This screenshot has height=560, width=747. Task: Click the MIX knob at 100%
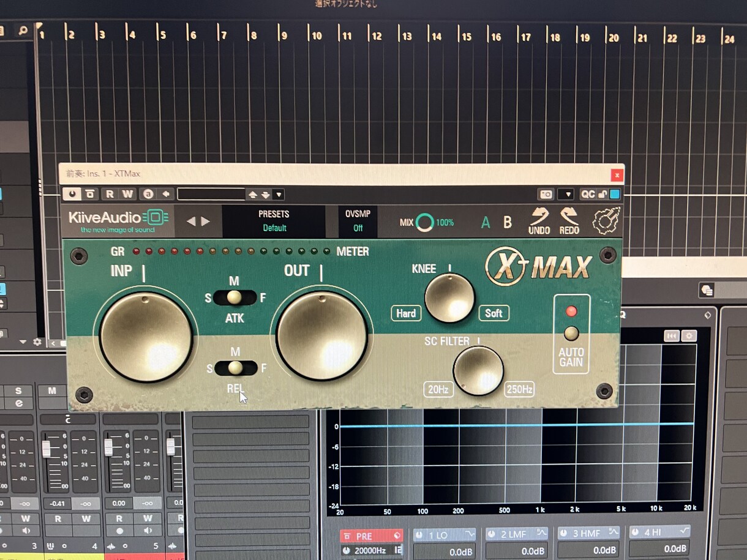click(x=424, y=222)
